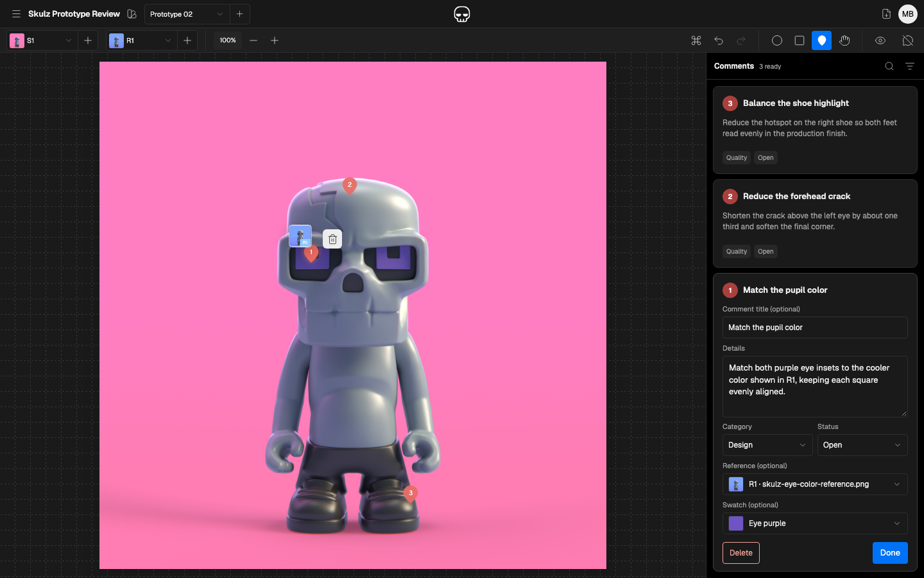Toggle the hide-comments panel icon
Viewport: 924px width, 578px height.
[x=908, y=40]
